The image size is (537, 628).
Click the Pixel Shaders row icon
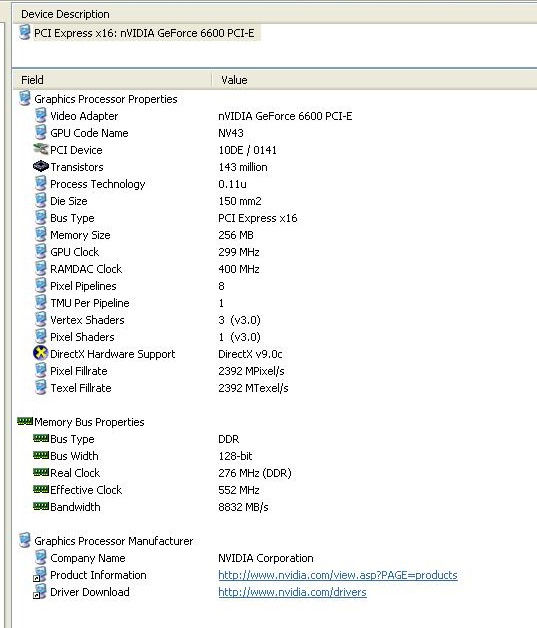point(40,336)
